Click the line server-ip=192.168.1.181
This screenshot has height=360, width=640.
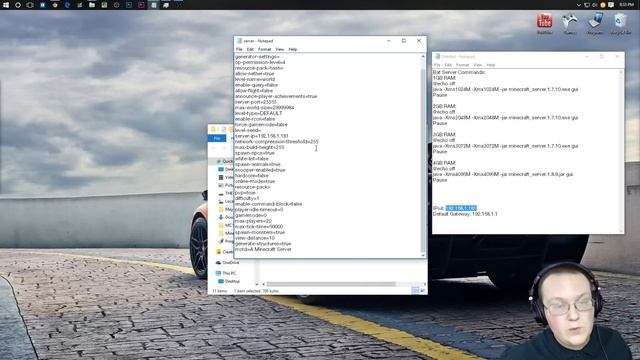pos(262,136)
